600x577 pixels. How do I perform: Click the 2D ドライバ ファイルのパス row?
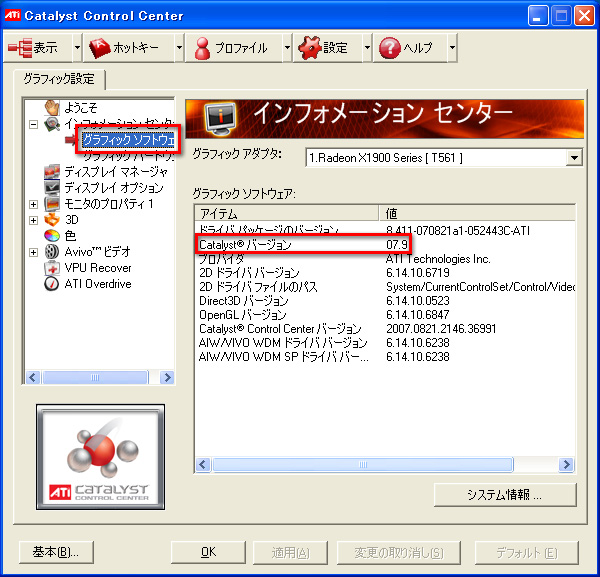point(385,287)
